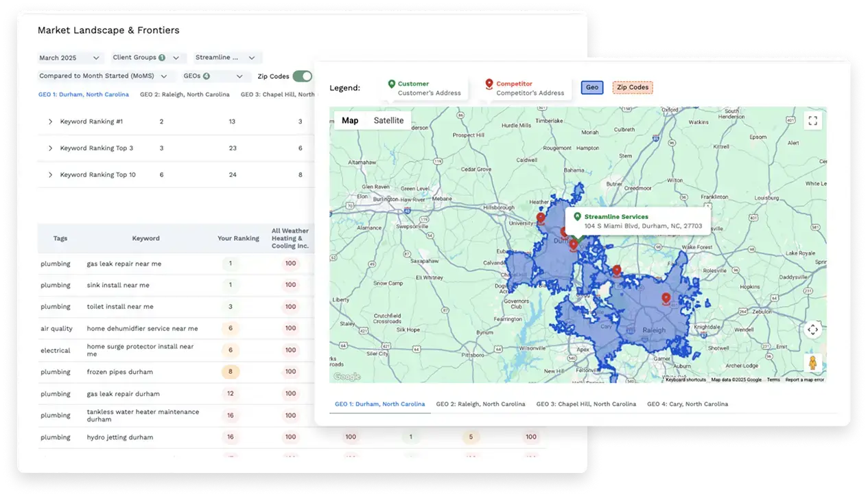
Task: Open Compared to Month Started dropdown
Action: 106,76
